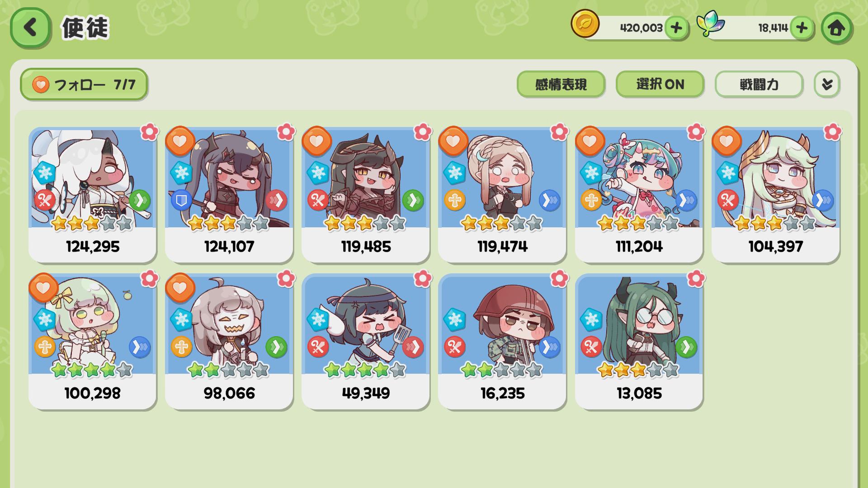
Task: Toggle the 選択 ON selection mode
Action: click(660, 84)
